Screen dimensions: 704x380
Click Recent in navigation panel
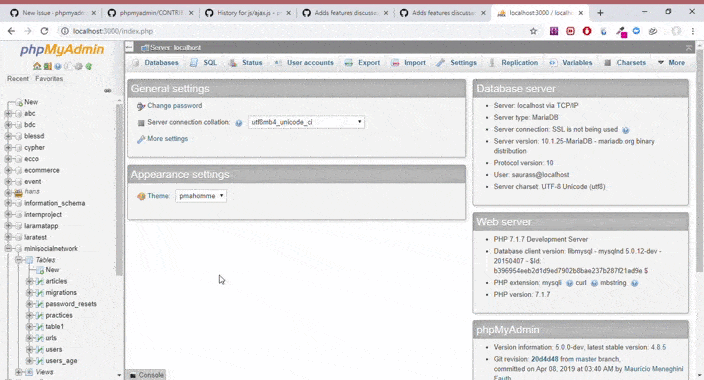tap(18, 79)
